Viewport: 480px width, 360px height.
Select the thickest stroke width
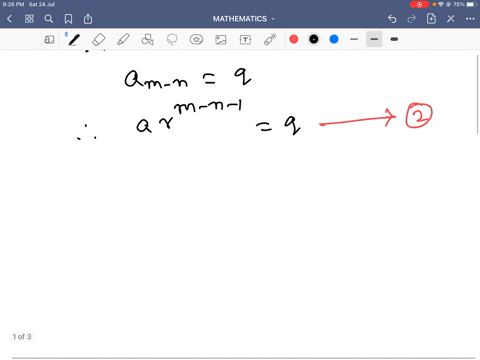[394, 39]
